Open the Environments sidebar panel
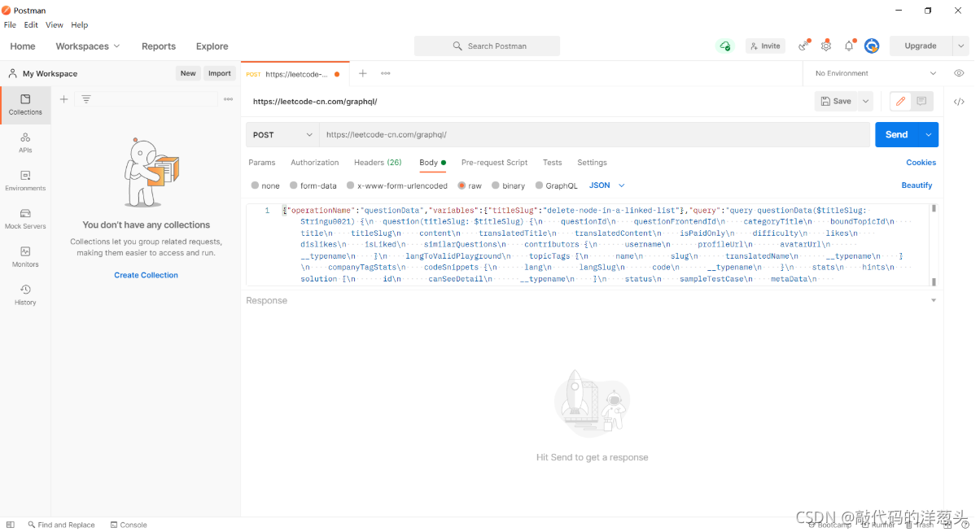The image size is (980, 532). [25, 181]
